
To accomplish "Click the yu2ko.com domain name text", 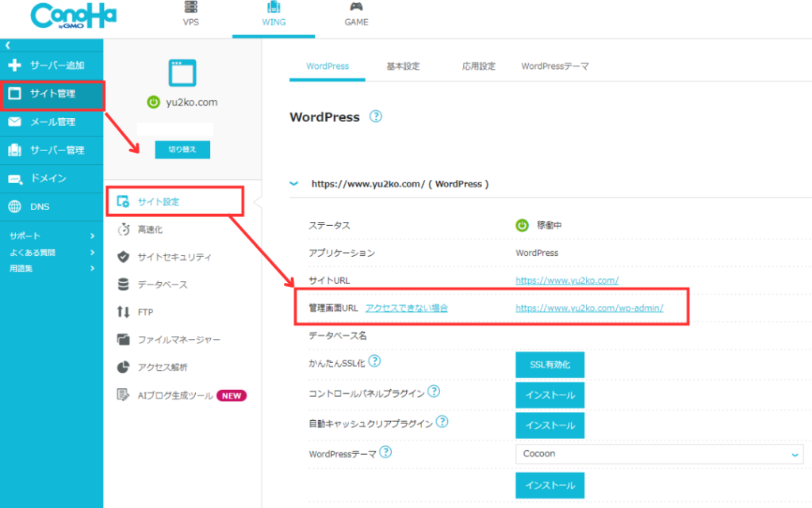I will (192, 102).
